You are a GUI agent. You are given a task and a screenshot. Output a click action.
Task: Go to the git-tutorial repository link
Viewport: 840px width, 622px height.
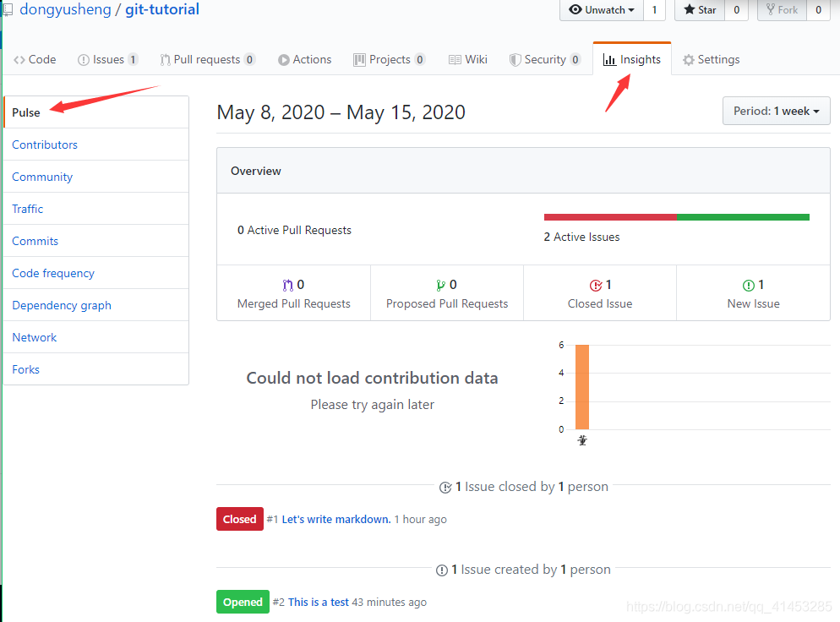pyautogui.click(x=162, y=10)
